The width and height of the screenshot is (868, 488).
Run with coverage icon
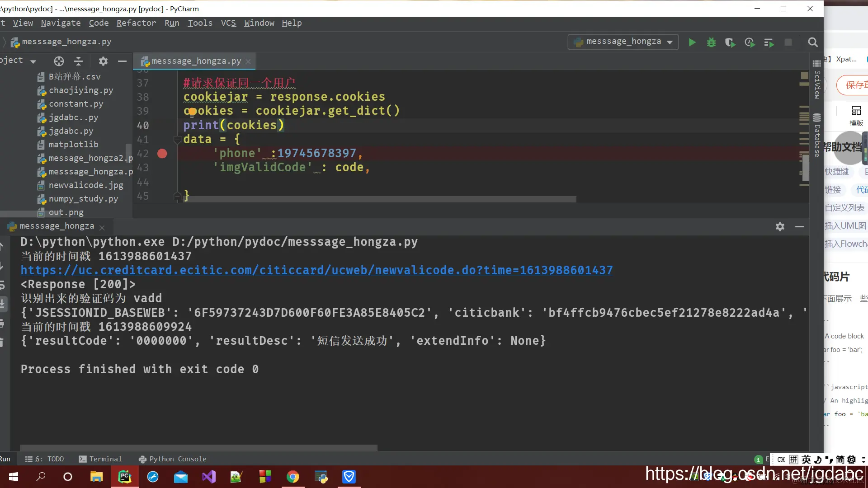click(x=730, y=42)
